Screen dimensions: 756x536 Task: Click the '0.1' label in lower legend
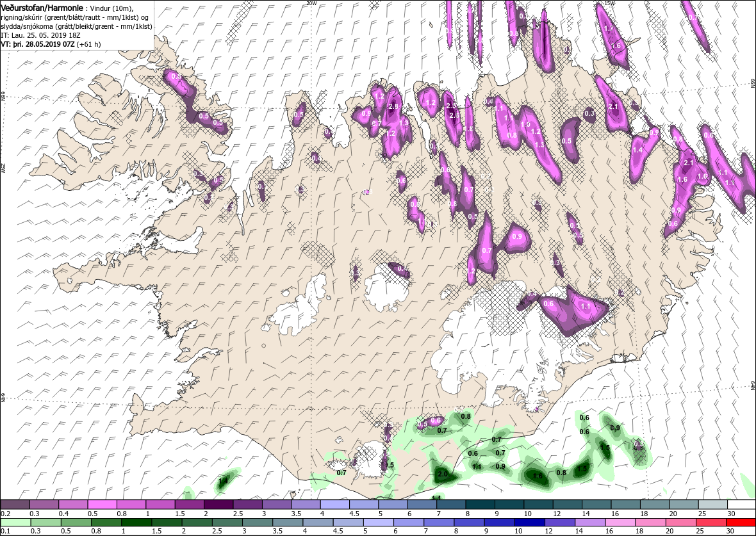tap(6, 532)
